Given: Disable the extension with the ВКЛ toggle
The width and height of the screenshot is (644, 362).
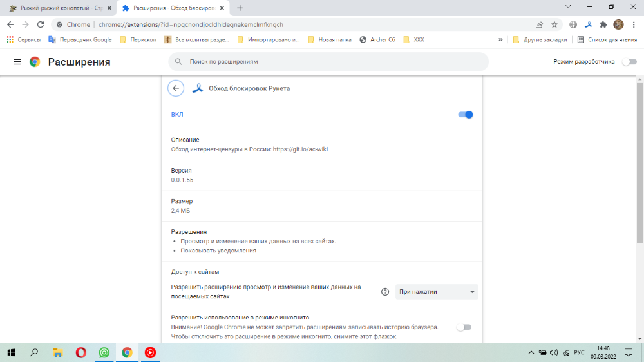Looking at the screenshot, I should tap(466, 115).
